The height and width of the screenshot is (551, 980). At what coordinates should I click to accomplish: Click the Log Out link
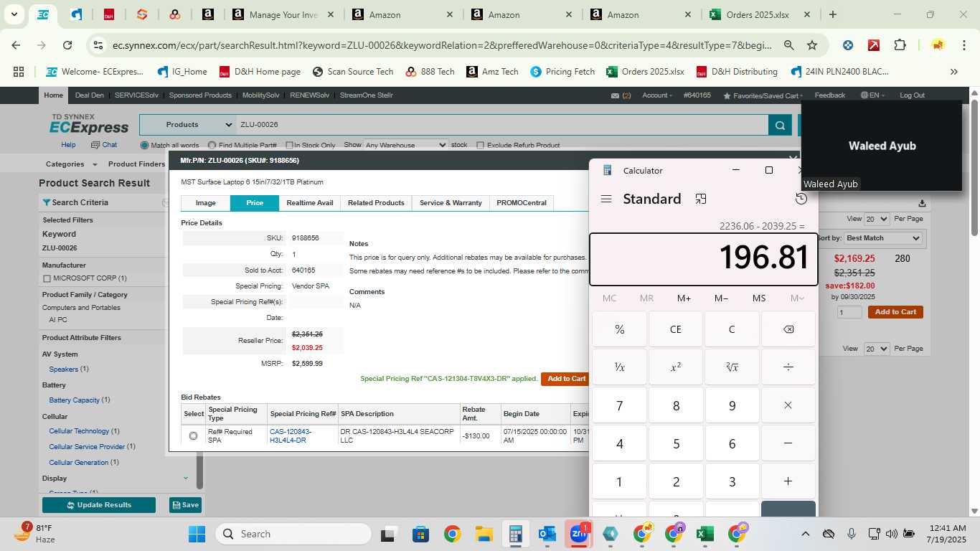point(913,95)
